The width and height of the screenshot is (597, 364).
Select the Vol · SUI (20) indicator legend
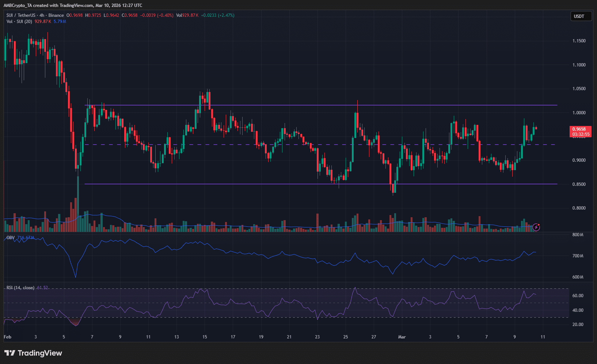click(19, 22)
